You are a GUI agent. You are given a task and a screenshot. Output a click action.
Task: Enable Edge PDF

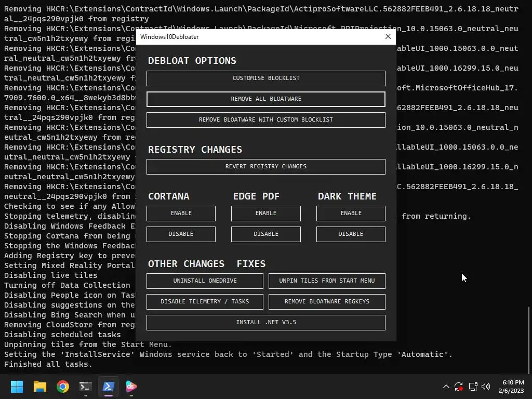266,214
